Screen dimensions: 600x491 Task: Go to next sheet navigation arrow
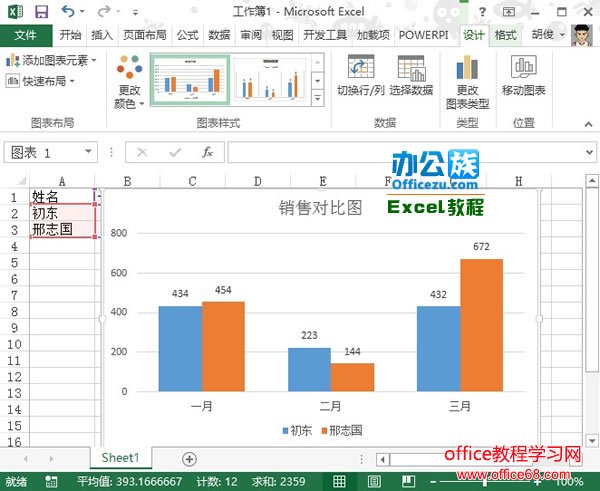coord(51,458)
